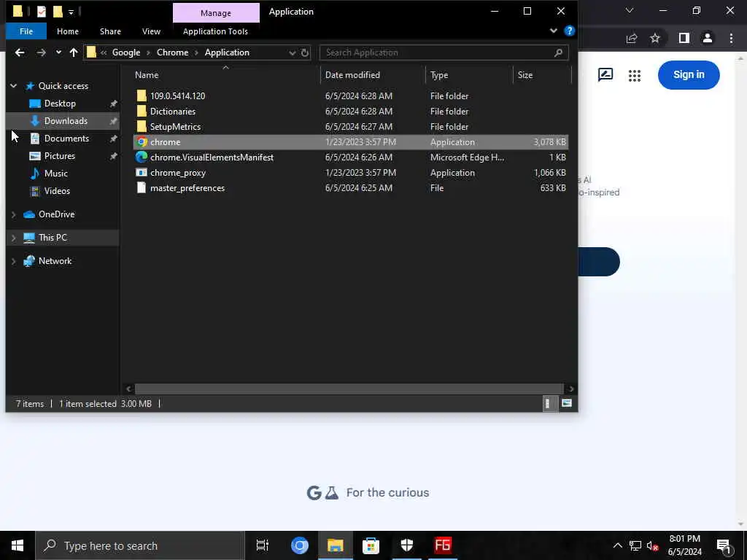
Task: Open Google apps grid in Chrome window
Action: click(x=634, y=75)
